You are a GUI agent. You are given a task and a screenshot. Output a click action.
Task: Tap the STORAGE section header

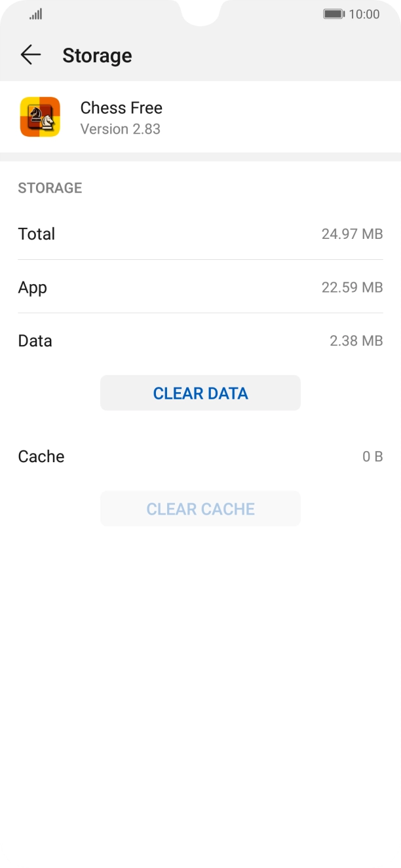tap(50, 188)
